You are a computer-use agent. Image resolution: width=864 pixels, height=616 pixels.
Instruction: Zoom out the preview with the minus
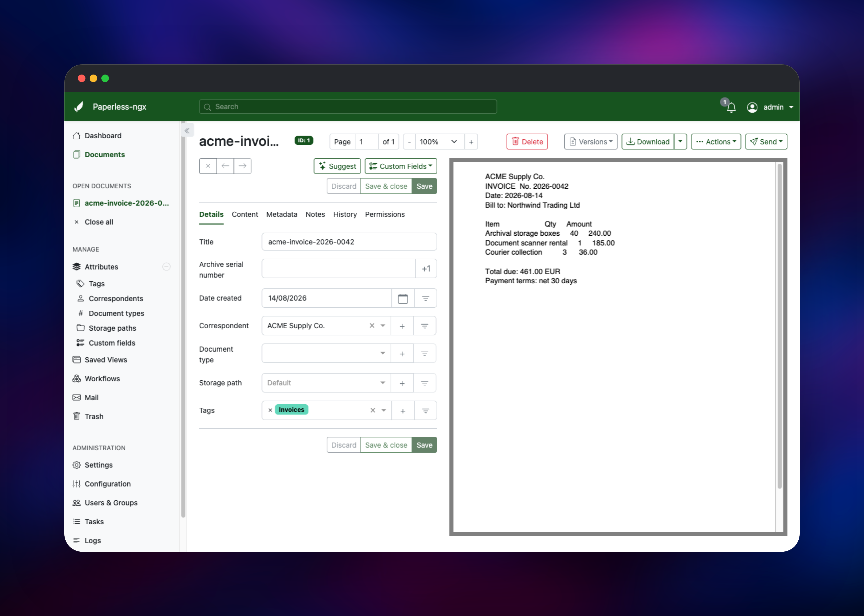[x=409, y=142]
